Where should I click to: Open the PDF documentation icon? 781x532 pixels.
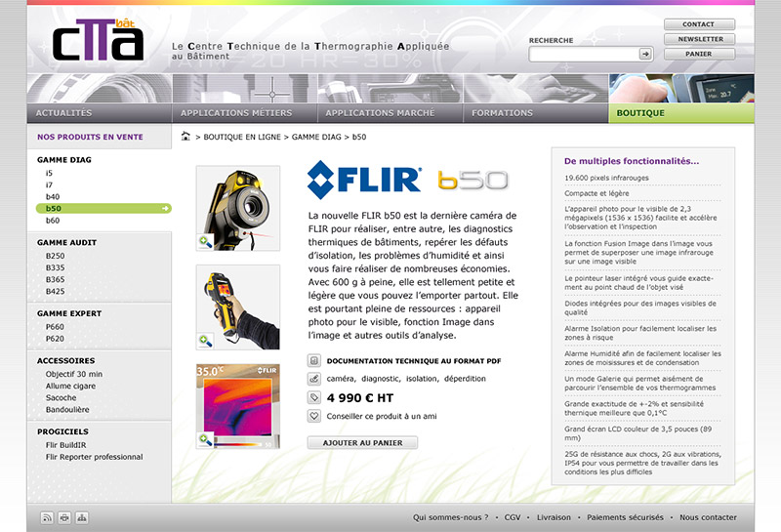[313, 360]
